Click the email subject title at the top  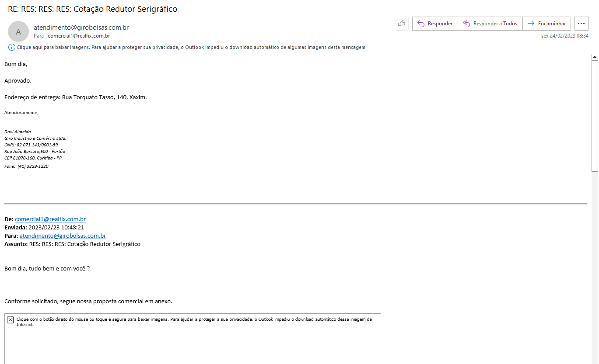tap(92, 9)
